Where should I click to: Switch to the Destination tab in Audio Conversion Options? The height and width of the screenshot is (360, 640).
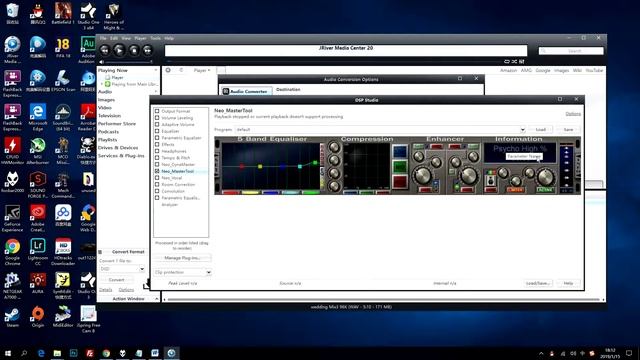click(288, 89)
